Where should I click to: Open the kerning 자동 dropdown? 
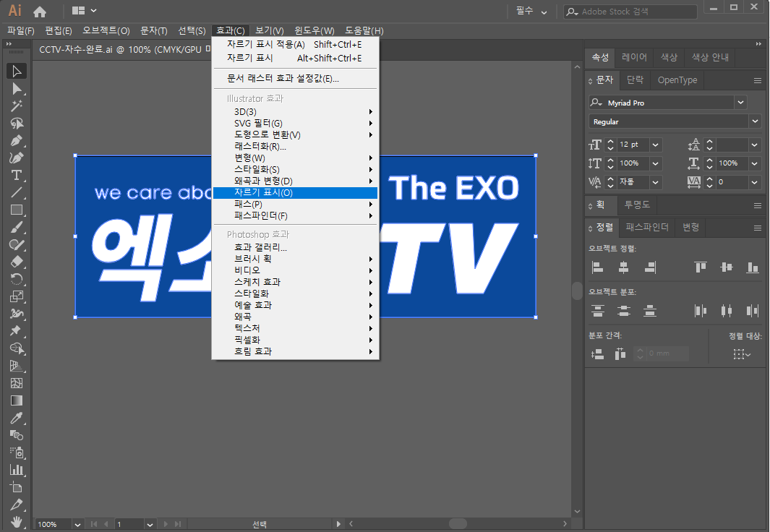655,182
